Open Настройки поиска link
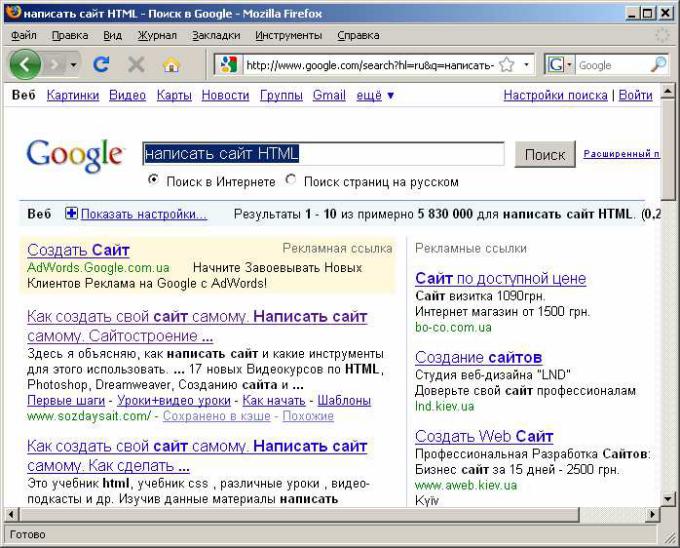Image resolution: width=680 pixels, height=548 pixels. click(556, 95)
